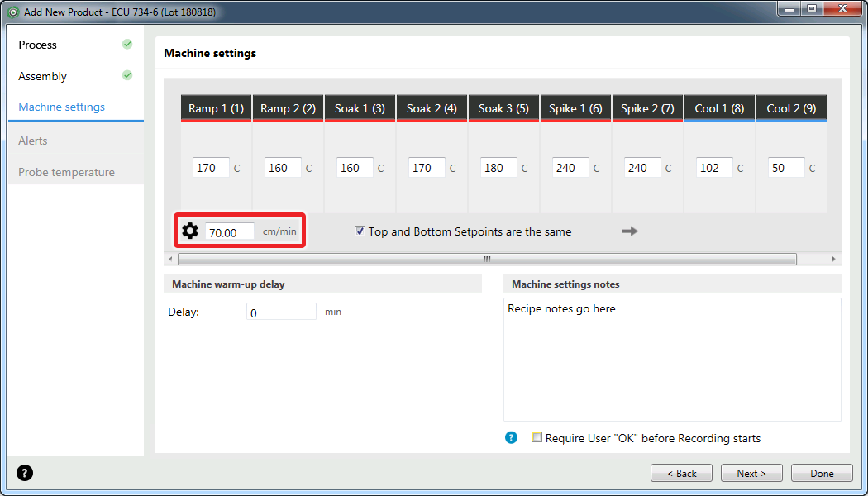Click the warm-up Delay input field
This screenshot has width=868, height=496.
[281, 312]
